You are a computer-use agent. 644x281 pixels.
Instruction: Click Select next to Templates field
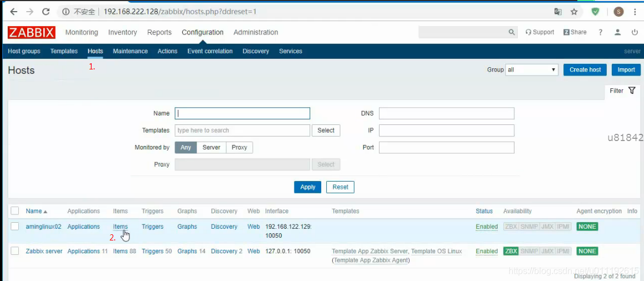[326, 131]
